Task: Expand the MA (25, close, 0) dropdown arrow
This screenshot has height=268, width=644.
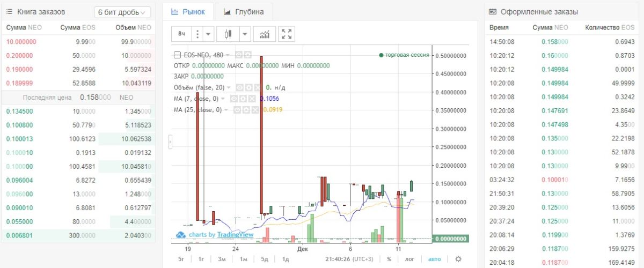Action: tap(226, 109)
